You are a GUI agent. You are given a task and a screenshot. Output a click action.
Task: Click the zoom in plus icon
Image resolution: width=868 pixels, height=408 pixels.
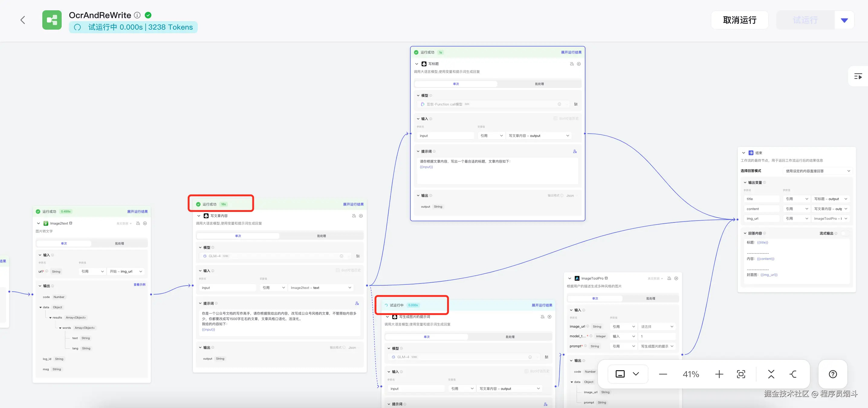(x=719, y=374)
